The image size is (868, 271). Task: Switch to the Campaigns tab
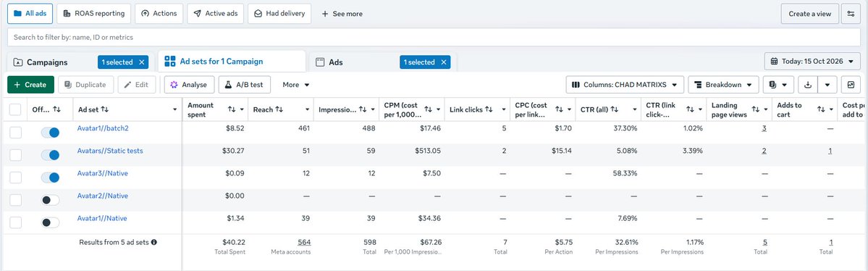[48, 62]
